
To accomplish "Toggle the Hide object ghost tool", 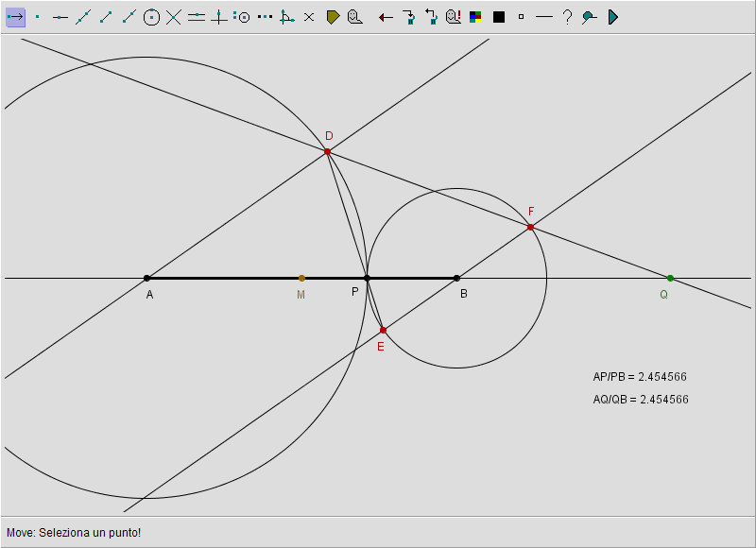I will [354, 17].
